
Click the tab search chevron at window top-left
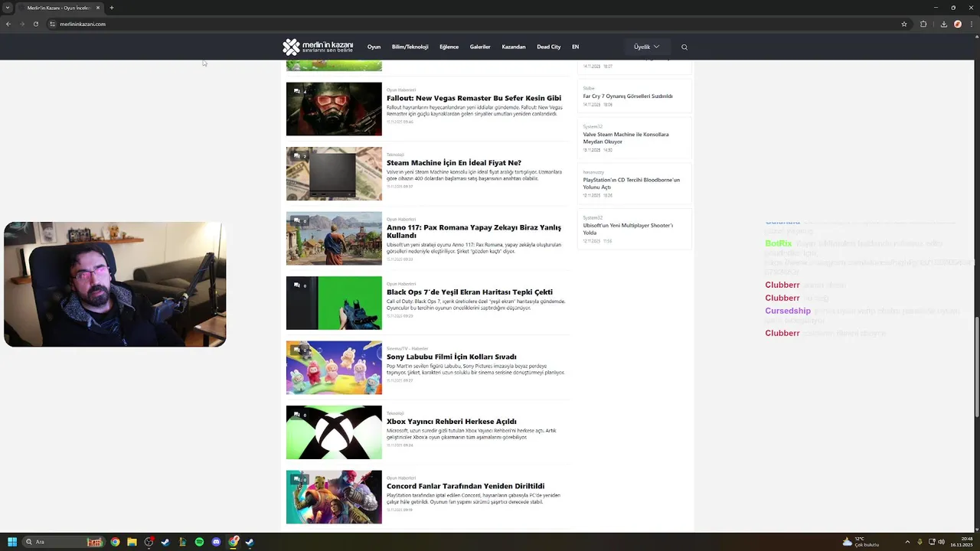pos(8,8)
